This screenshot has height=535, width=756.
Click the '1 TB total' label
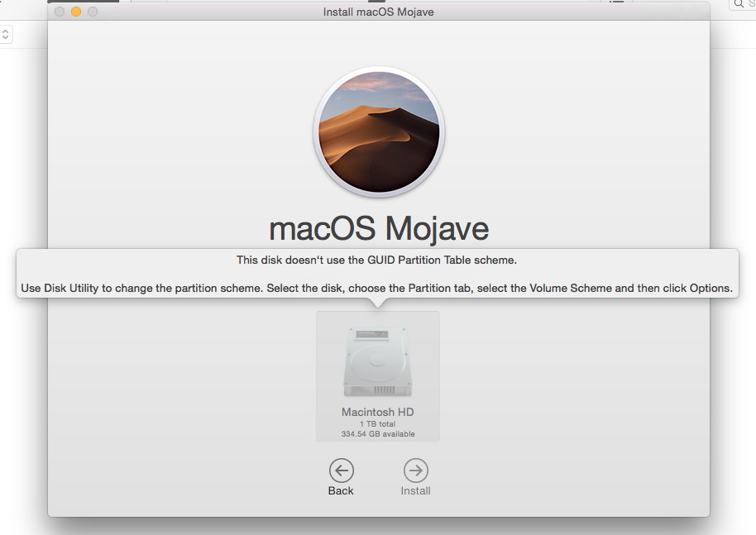pyautogui.click(x=378, y=424)
